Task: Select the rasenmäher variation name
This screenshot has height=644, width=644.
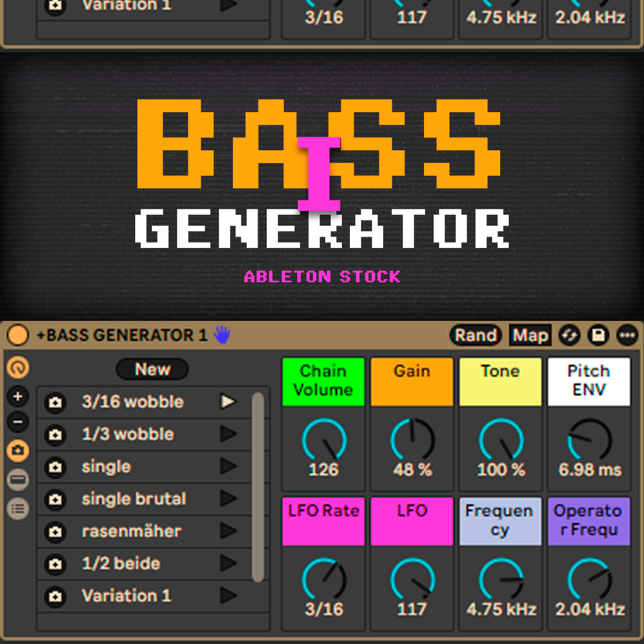Action: pos(131,531)
